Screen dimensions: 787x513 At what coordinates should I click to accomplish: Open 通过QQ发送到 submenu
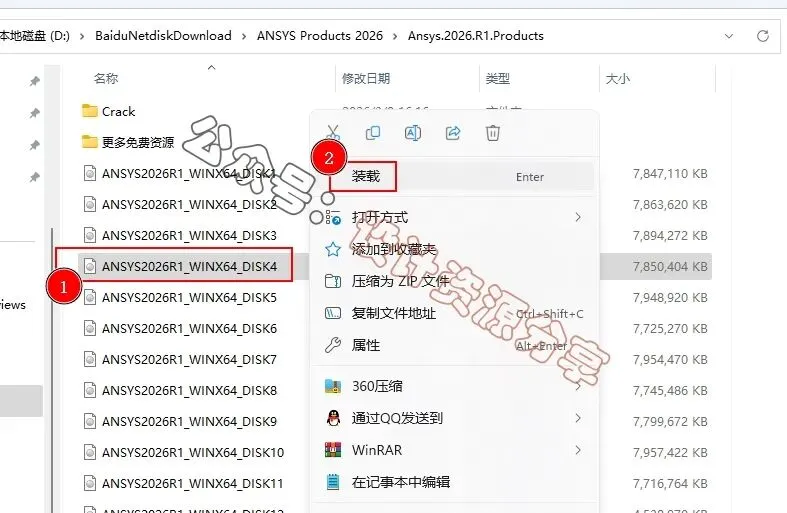point(454,418)
